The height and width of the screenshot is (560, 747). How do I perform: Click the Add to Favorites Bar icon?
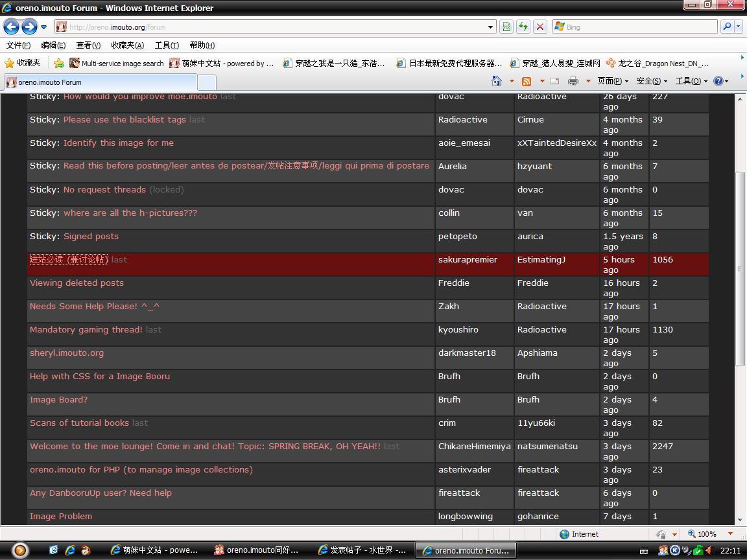[x=59, y=63]
